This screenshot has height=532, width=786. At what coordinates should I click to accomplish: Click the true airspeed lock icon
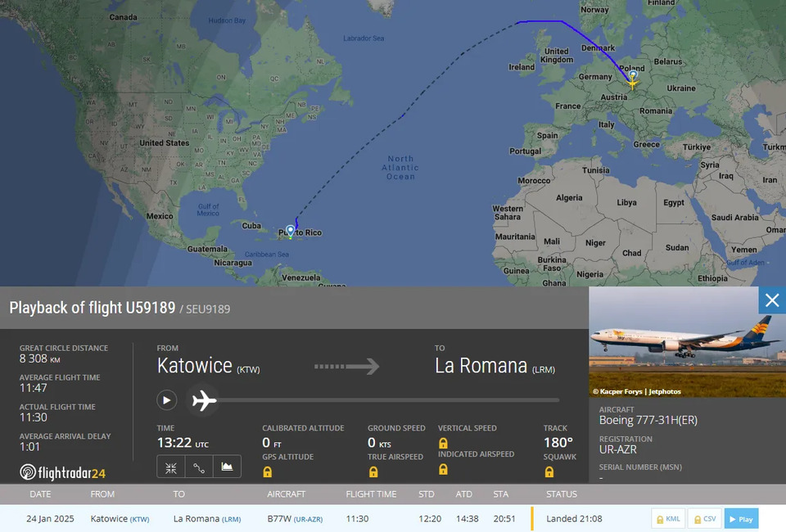coord(373,472)
